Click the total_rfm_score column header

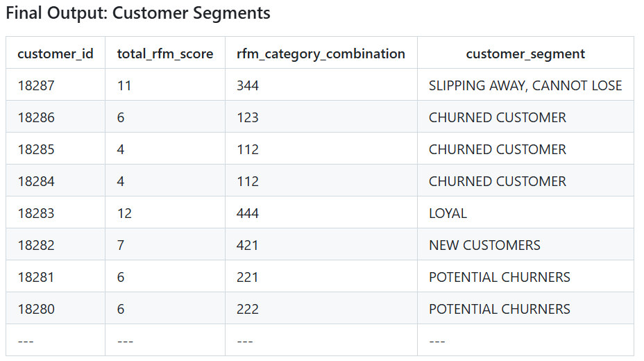pyautogui.click(x=165, y=53)
